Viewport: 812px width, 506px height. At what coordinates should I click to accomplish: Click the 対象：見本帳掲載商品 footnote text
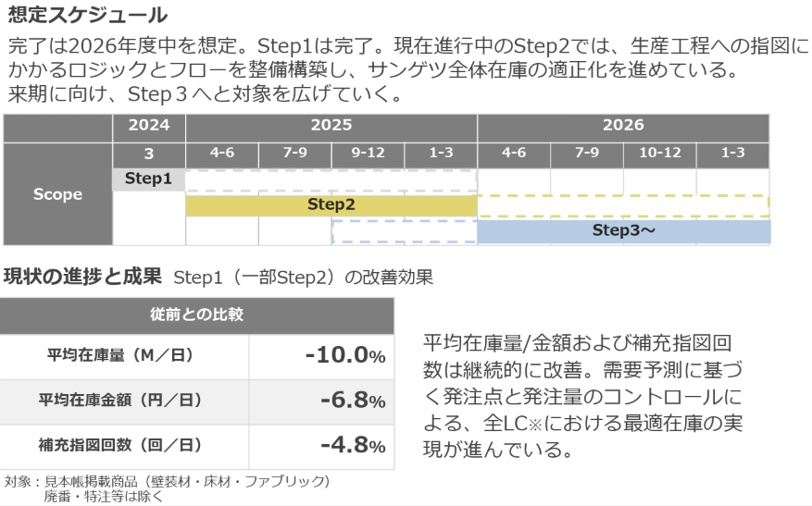coord(167,482)
